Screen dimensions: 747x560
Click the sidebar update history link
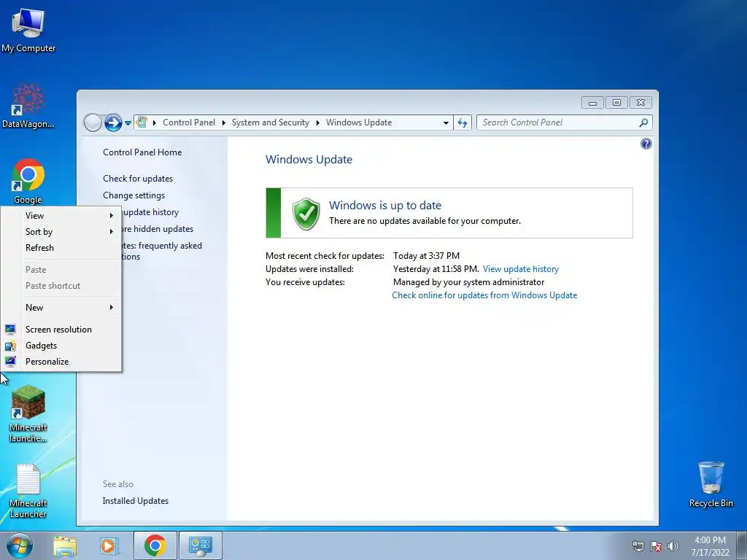pos(151,212)
